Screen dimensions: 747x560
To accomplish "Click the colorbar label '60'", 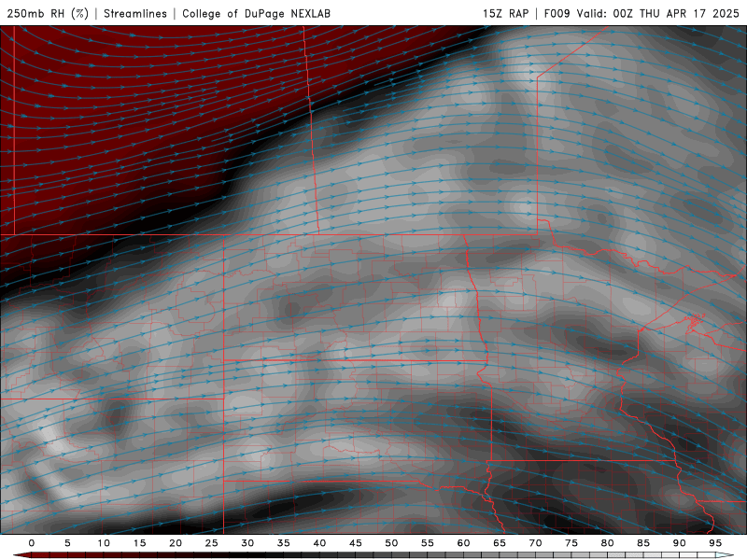I will 463,543.
